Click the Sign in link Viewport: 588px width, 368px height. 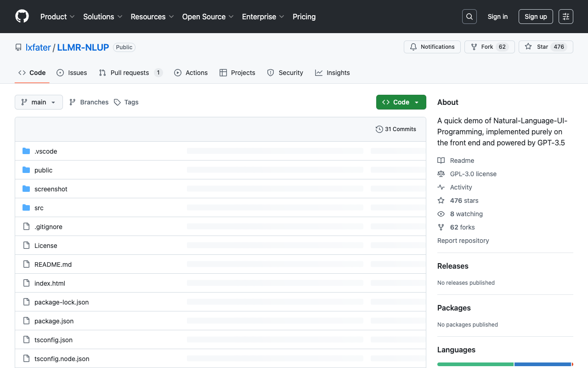(x=498, y=17)
